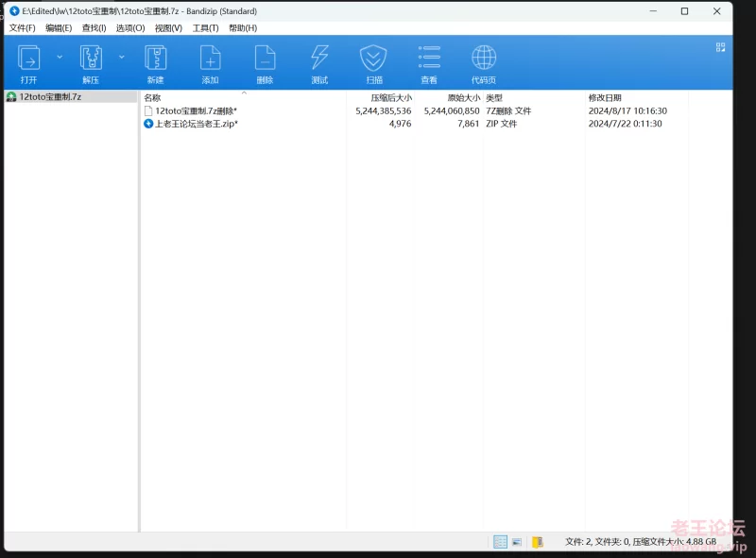Sort by the 压缩后大小 column header

point(391,98)
